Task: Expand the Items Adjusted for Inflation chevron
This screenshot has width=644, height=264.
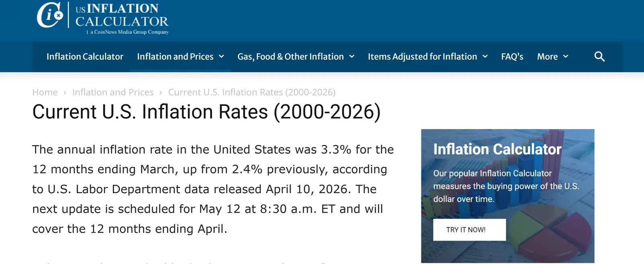Action: (x=485, y=57)
